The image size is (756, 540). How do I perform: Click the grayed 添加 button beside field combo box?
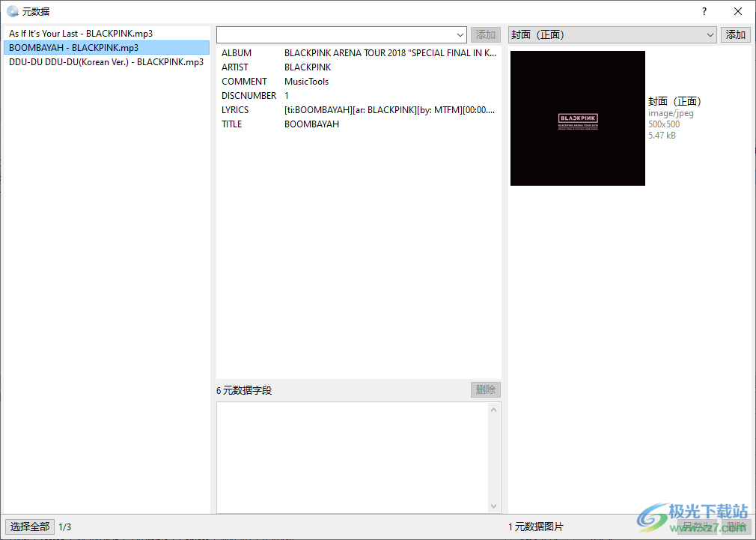[x=486, y=34]
